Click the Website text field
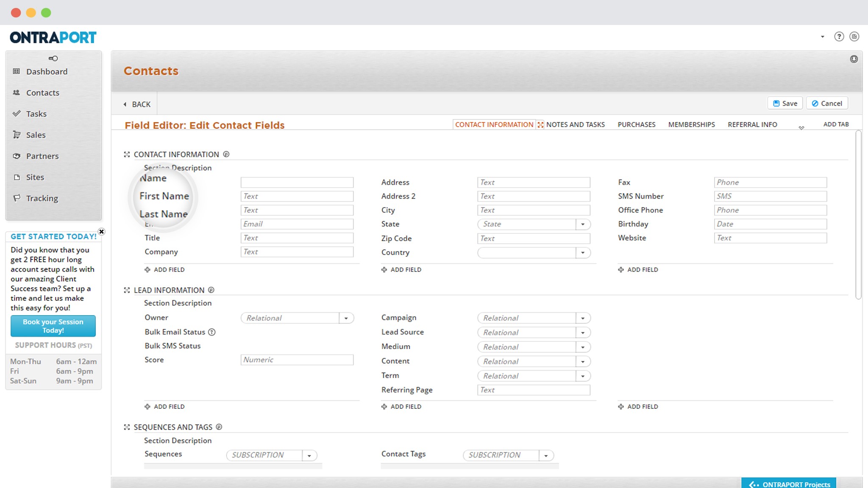This screenshot has height=488, width=868. tap(770, 238)
